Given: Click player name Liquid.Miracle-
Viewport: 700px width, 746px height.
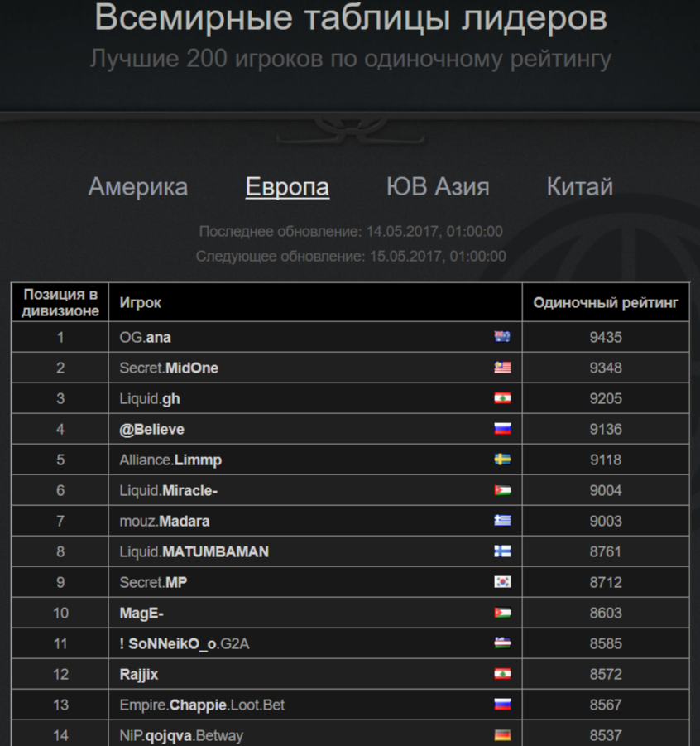Looking at the screenshot, I should click(168, 490).
